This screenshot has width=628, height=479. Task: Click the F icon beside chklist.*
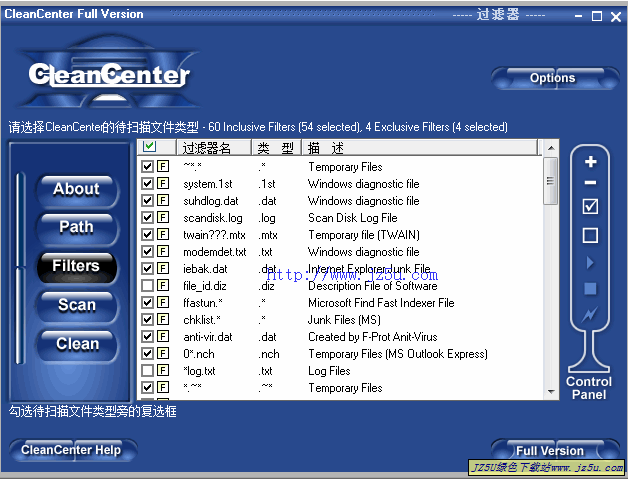[163, 320]
